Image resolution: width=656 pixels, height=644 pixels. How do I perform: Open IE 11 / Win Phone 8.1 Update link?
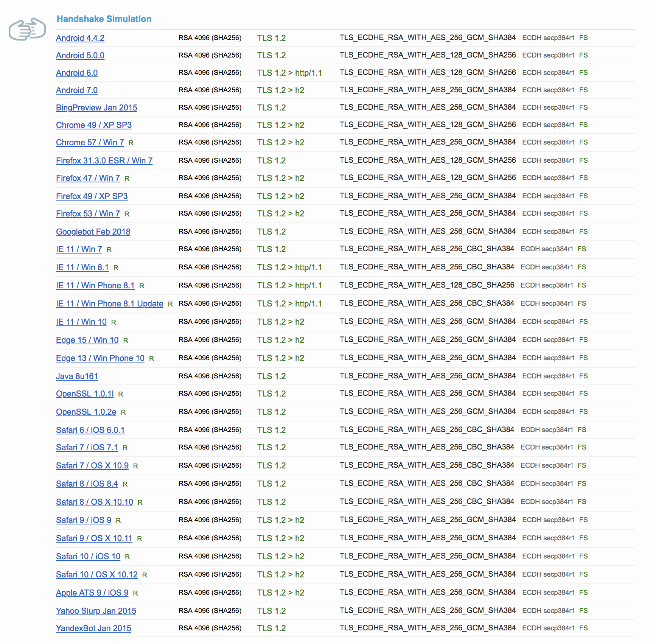tap(110, 303)
